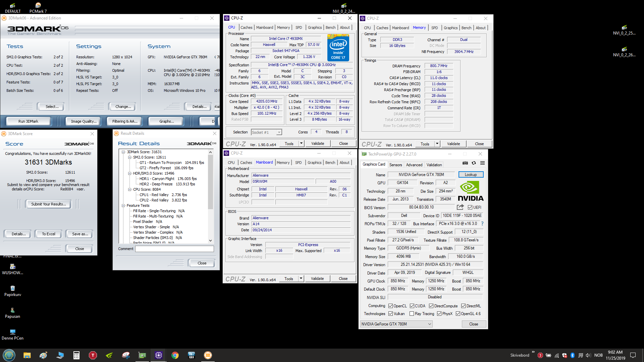This screenshot has width=644, height=362.
Task: Click the GPU-Z refresh icon
Action: point(474,163)
